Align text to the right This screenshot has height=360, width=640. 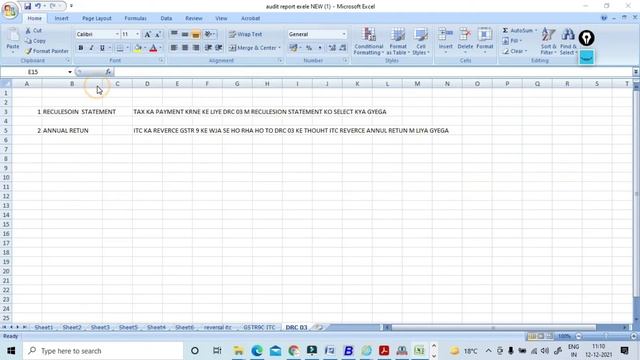[x=196, y=48]
